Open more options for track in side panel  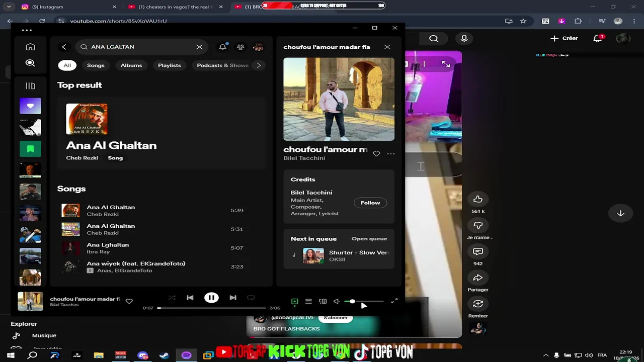click(390, 154)
